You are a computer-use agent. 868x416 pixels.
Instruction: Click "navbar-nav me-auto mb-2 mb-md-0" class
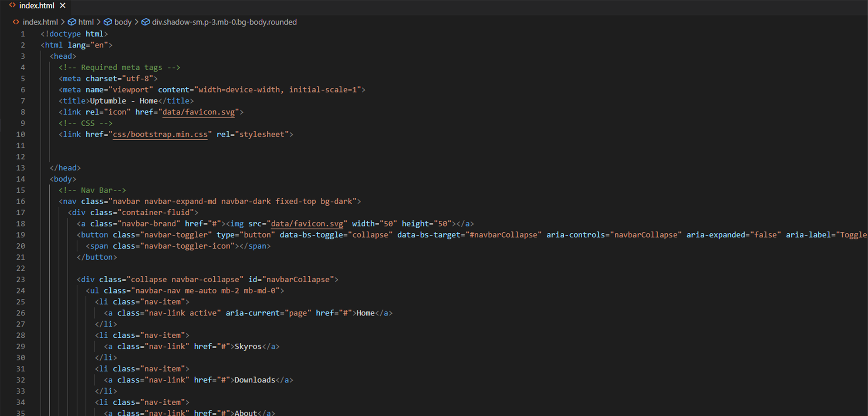(205, 291)
